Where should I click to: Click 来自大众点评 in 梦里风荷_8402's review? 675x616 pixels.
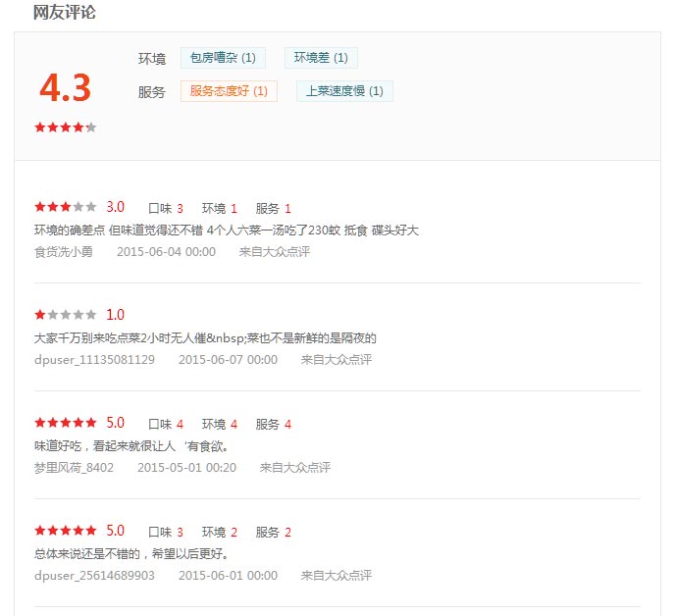pyautogui.click(x=295, y=468)
